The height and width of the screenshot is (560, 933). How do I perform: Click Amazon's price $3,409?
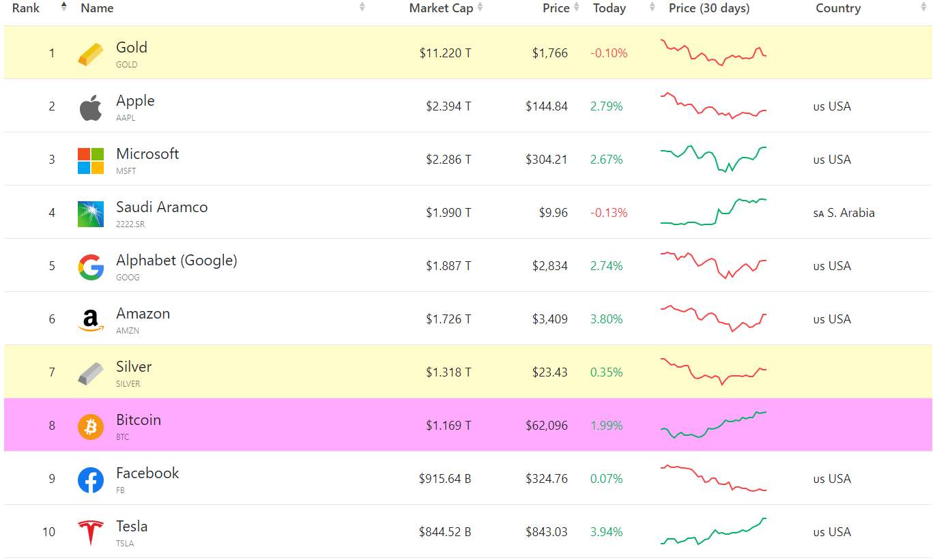[x=550, y=319]
